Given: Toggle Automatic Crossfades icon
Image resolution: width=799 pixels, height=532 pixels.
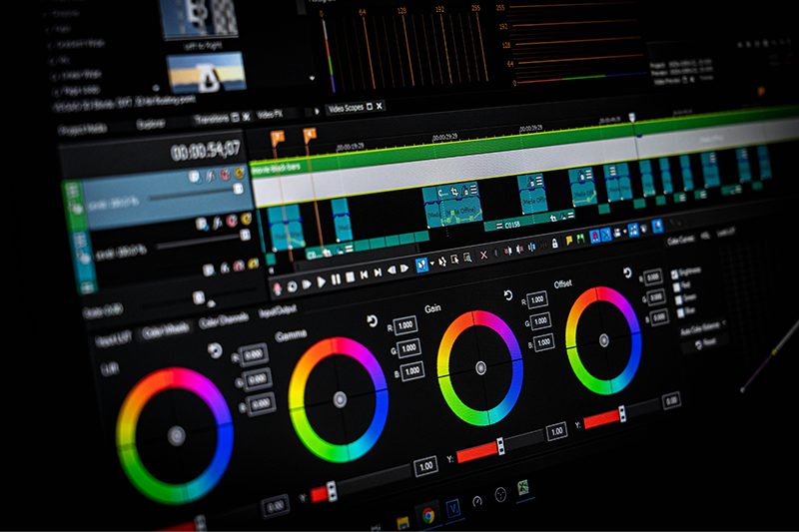Looking at the screenshot, I should [605, 235].
